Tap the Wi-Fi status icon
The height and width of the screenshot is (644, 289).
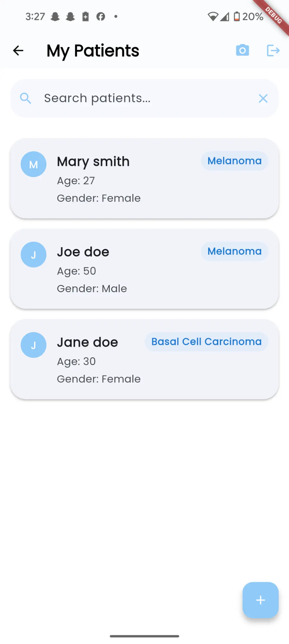[213, 16]
